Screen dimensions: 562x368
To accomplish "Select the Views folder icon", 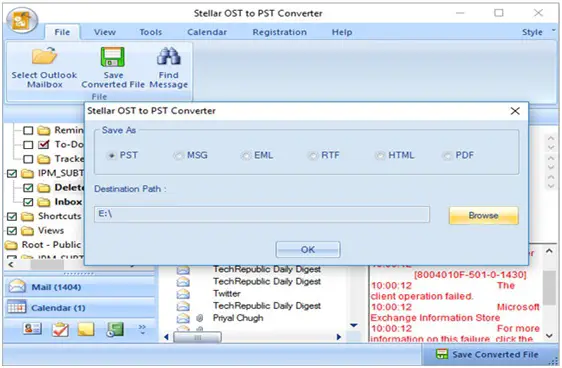I will 27,231.
